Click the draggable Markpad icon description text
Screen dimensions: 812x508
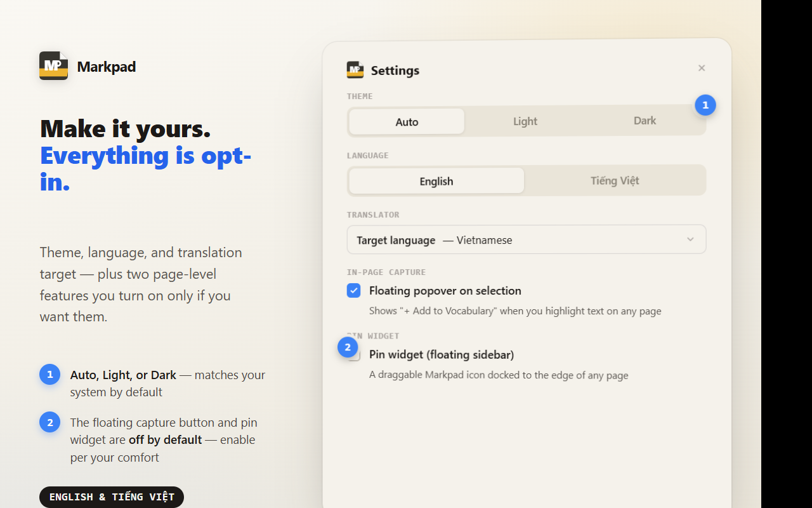pyautogui.click(x=499, y=375)
